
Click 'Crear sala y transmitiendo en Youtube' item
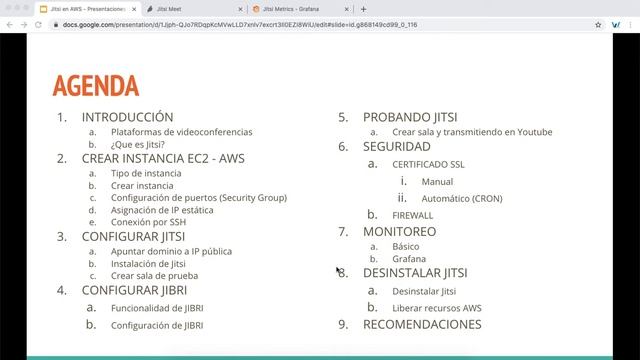[472, 132]
